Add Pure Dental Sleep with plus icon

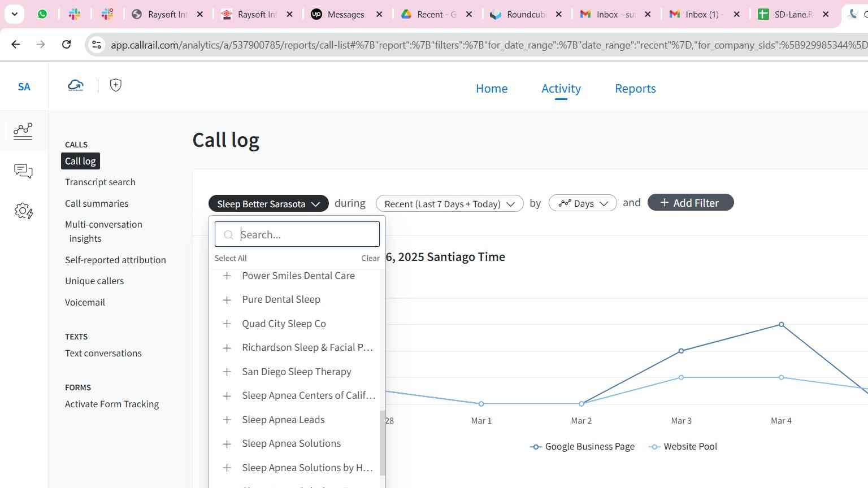(227, 300)
